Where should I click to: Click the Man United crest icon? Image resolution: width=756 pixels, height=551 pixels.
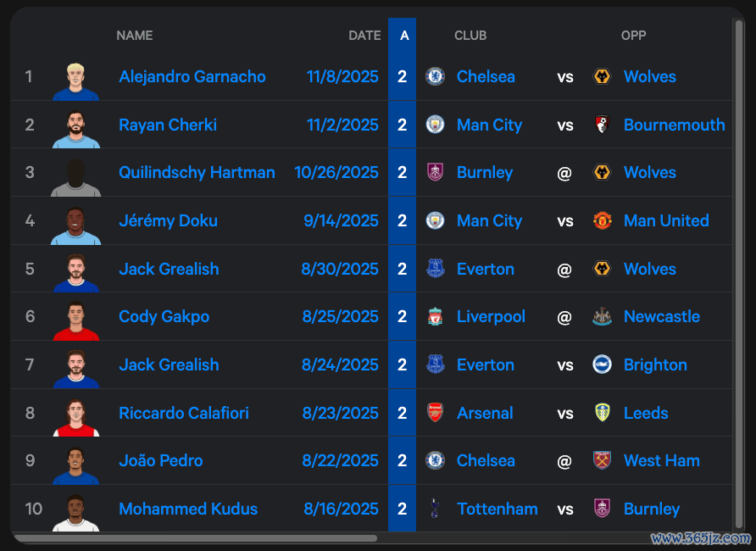(x=602, y=221)
